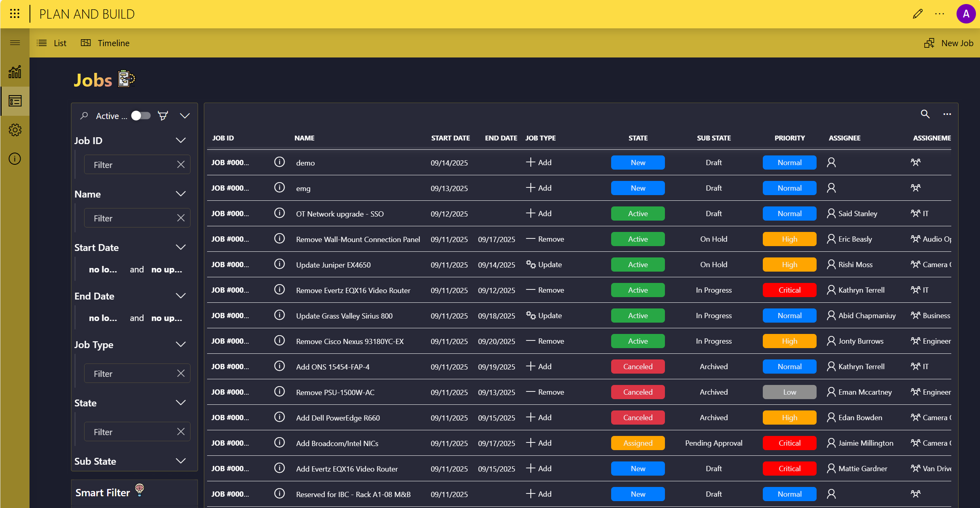Open the chevron dropdown next to the Active toggle
The height and width of the screenshot is (508, 980).
pos(184,115)
